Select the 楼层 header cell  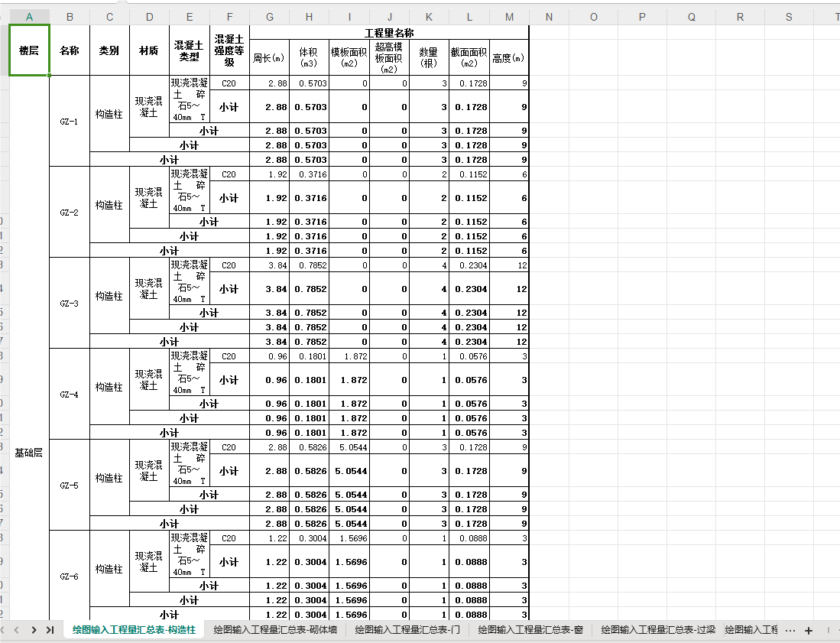[x=30, y=50]
